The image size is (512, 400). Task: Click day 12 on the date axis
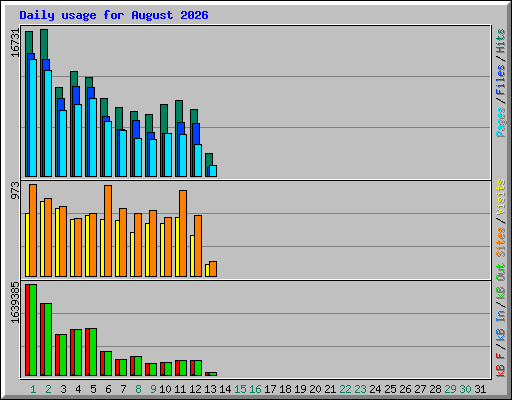[x=195, y=389]
